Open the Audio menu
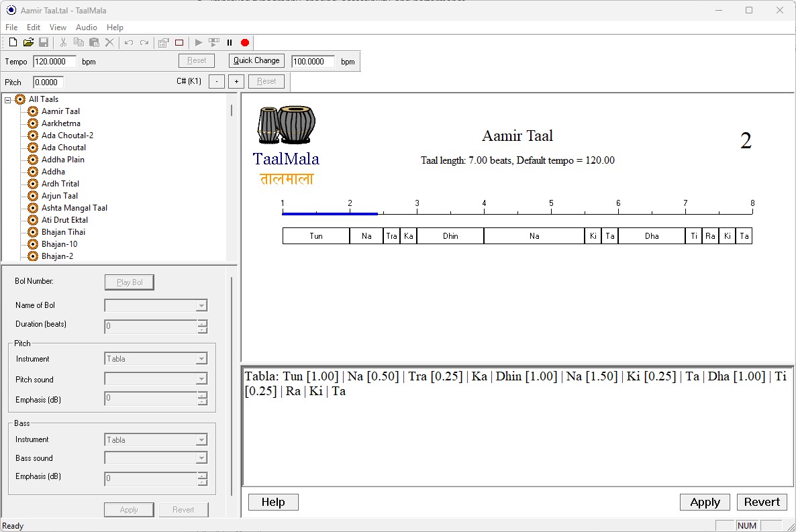Screen dimensions: 796x532 pos(87,28)
